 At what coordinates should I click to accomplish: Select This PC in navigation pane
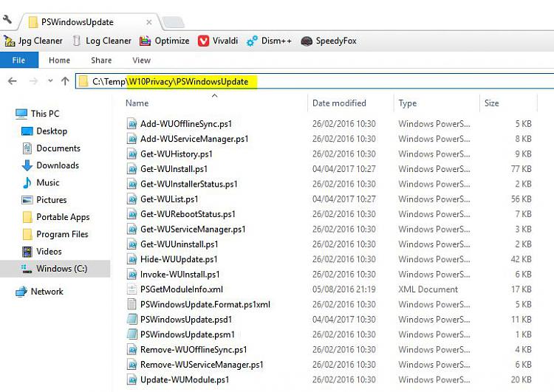pyautogui.click(x=37, y=114)
